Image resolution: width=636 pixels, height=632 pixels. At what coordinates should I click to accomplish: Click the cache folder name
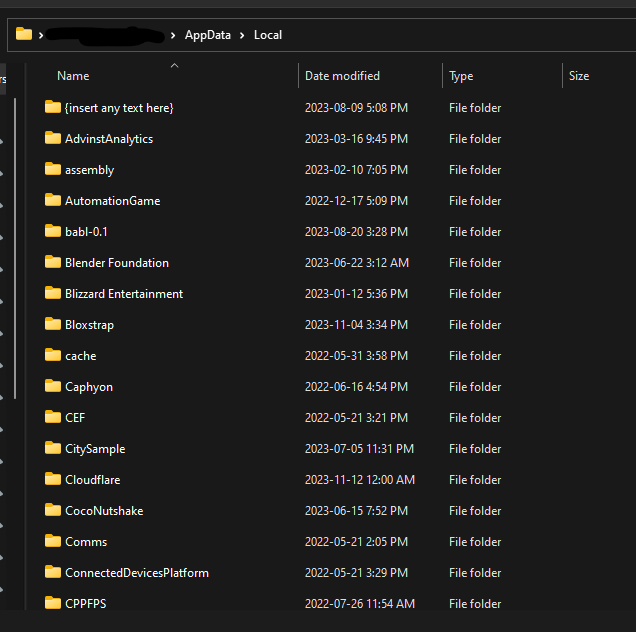[x=81, y=356]
